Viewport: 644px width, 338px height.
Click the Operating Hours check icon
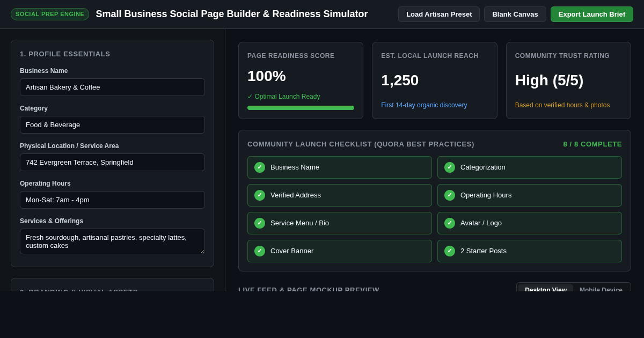(x=450, y=195)
